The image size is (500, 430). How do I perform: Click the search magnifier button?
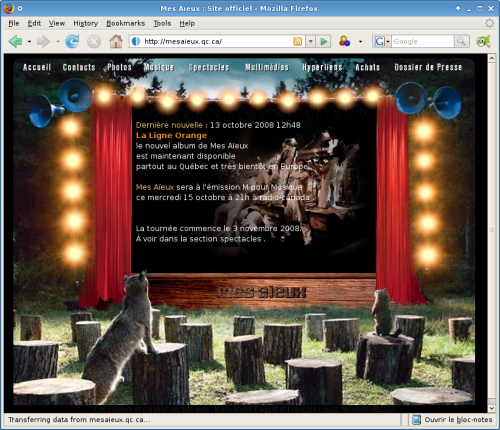pos(462,41)
